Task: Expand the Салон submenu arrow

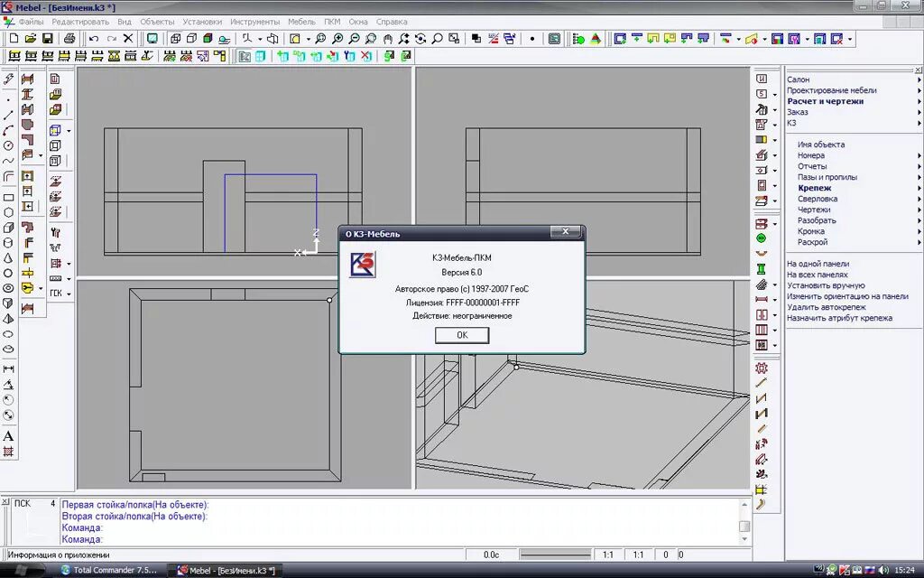Action: point(919,79)
